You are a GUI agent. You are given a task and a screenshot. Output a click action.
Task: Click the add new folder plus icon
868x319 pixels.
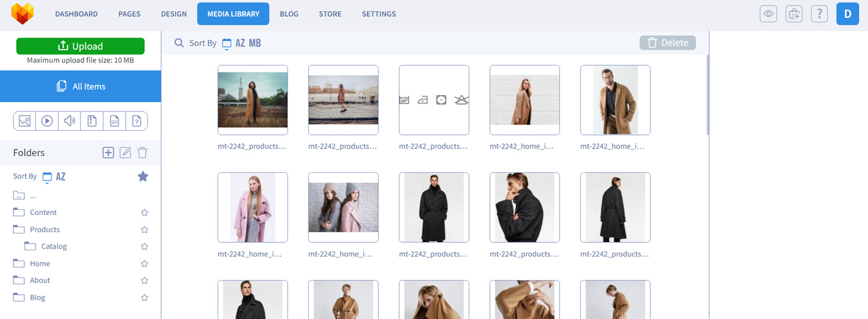click(x=108, y=152)
